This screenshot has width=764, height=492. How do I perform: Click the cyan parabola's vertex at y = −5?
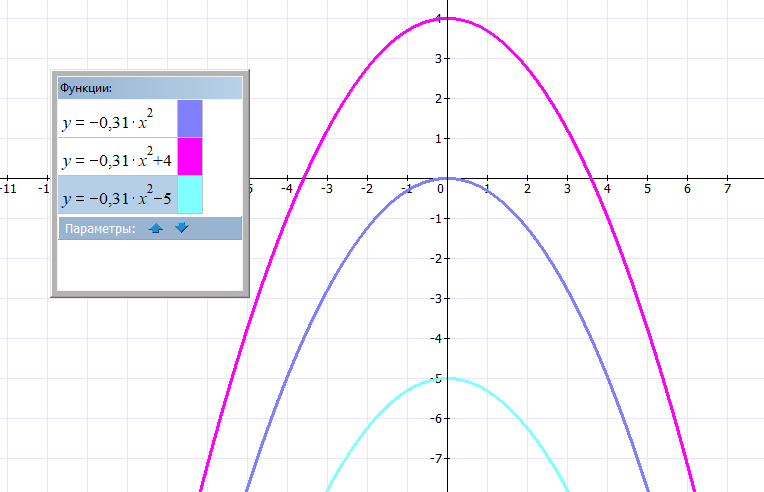[447, 378]
